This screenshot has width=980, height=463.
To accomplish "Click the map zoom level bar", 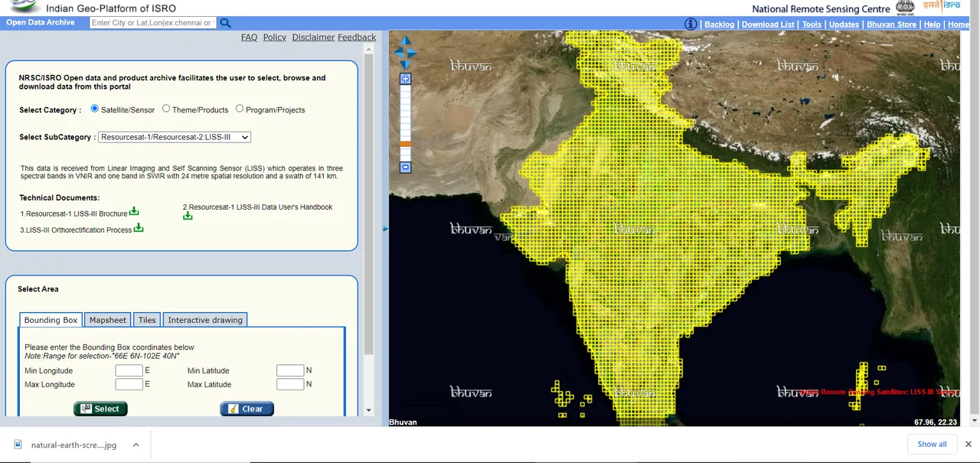I will [x=406, y=122].
